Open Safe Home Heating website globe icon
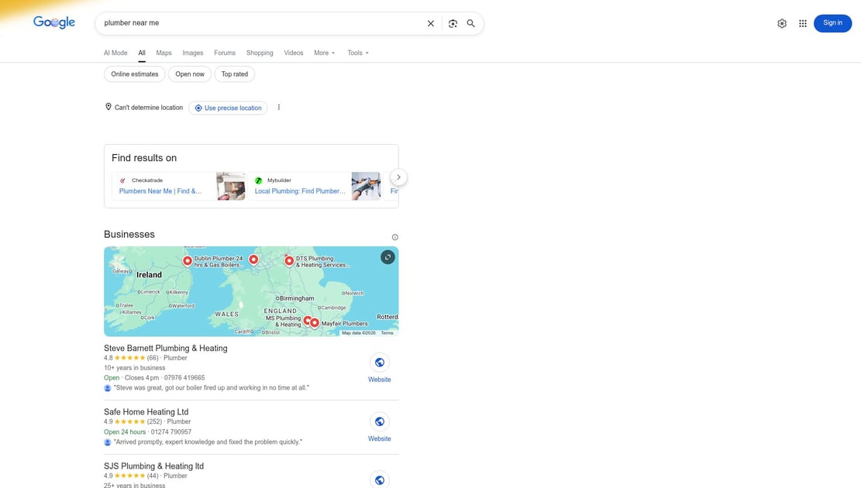The image size is (868, 488). click(x=380, y=421)
